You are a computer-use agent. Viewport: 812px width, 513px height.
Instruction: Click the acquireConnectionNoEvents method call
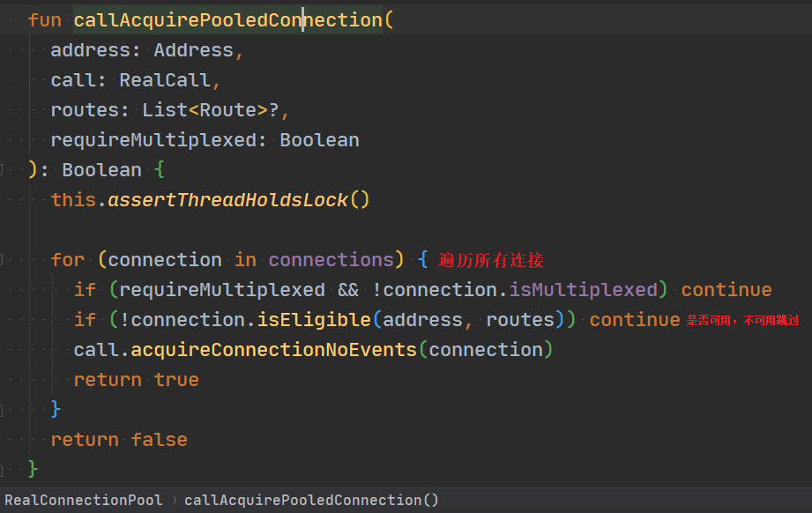click(x=273, y=350)
